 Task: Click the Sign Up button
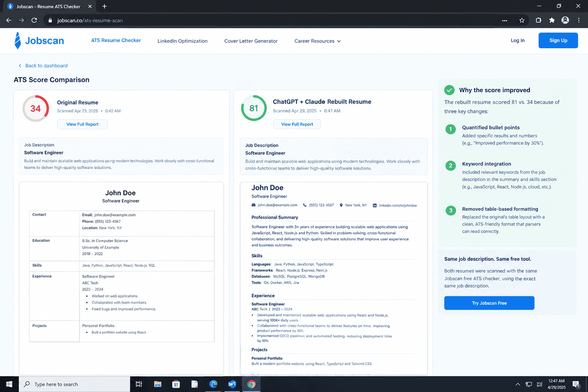(558, 41)
